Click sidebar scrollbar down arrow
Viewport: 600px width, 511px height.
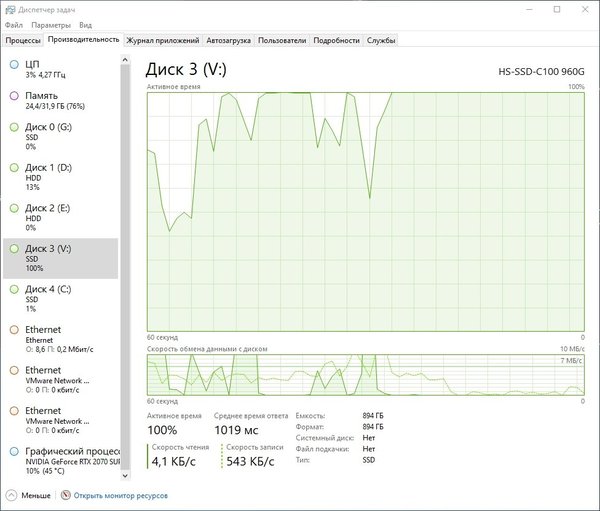125,475
